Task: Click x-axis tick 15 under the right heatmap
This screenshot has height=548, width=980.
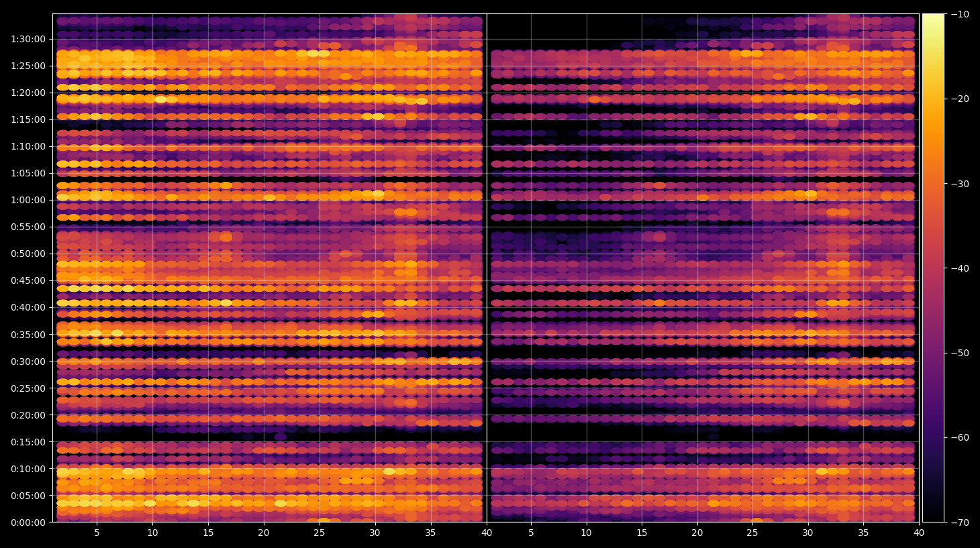Action: click(x=642, y=533)
